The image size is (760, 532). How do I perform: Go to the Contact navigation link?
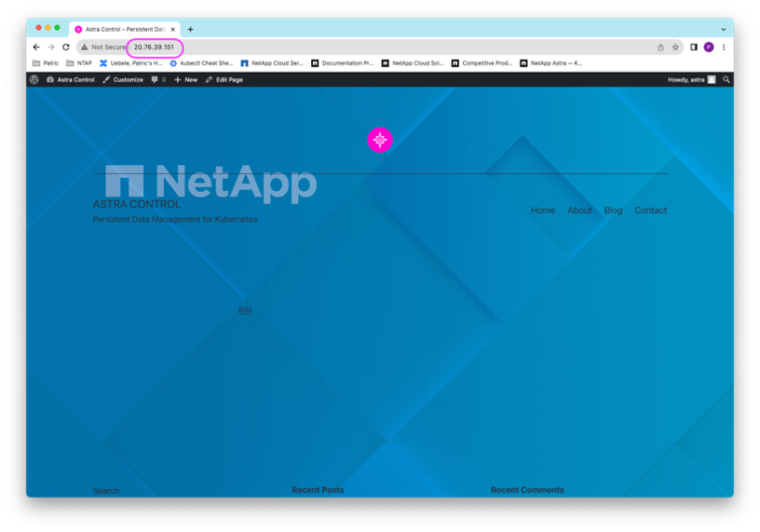point(651,211)
